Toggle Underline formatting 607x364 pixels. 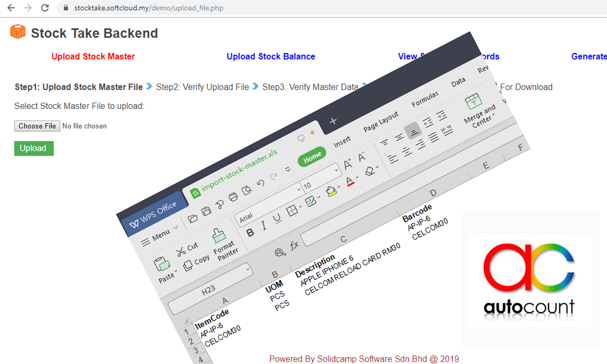[277, 219]
